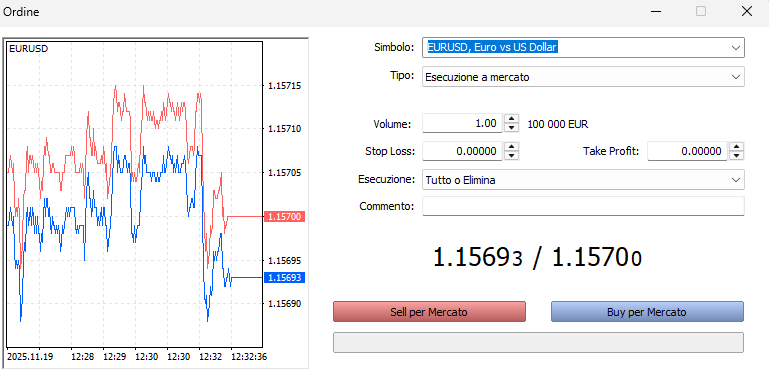Viewport: 769px width, 380px height.
Task: Click the 1.15715 price axis label
Action: click(x=284, y=86)
